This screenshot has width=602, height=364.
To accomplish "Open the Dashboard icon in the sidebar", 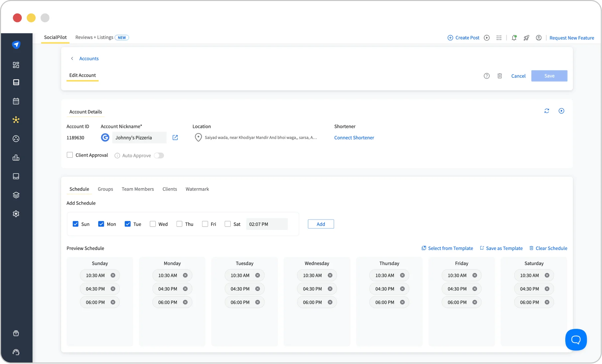I will [16, 65].
